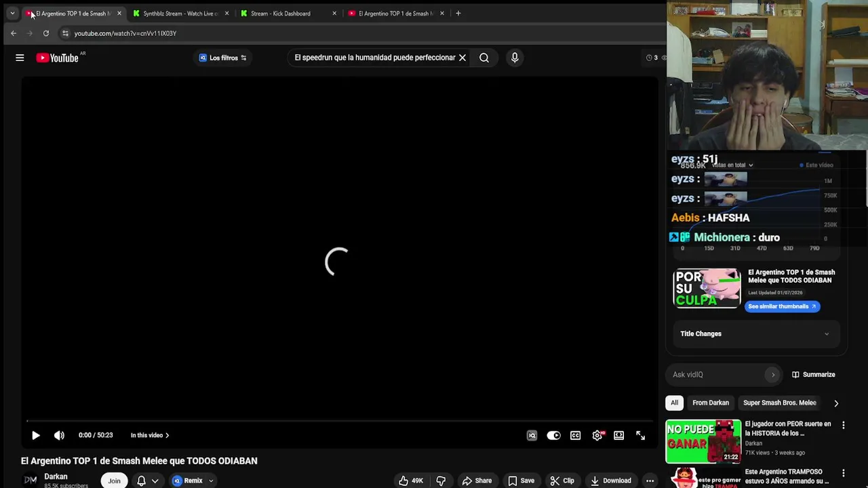The height and width of the screenshot is (488, 868).
Task: Click See similar thumbnails button
Action: pos(782,306)
